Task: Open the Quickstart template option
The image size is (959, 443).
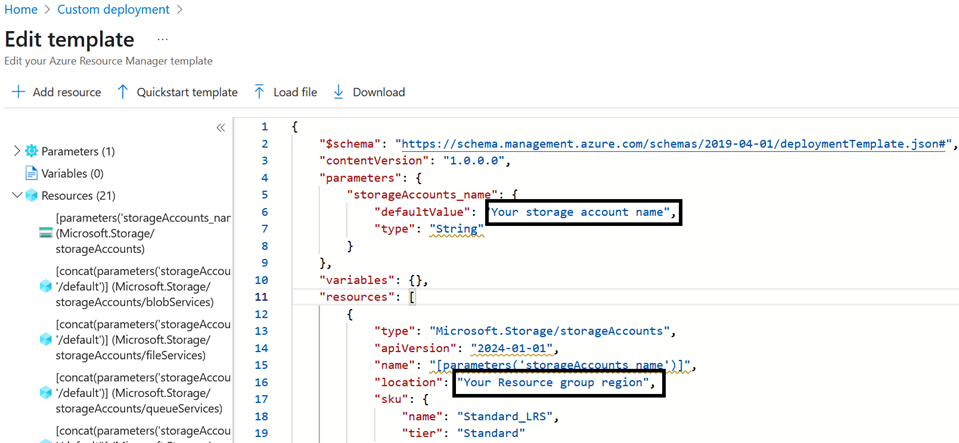Action: [x=187, y=92]
